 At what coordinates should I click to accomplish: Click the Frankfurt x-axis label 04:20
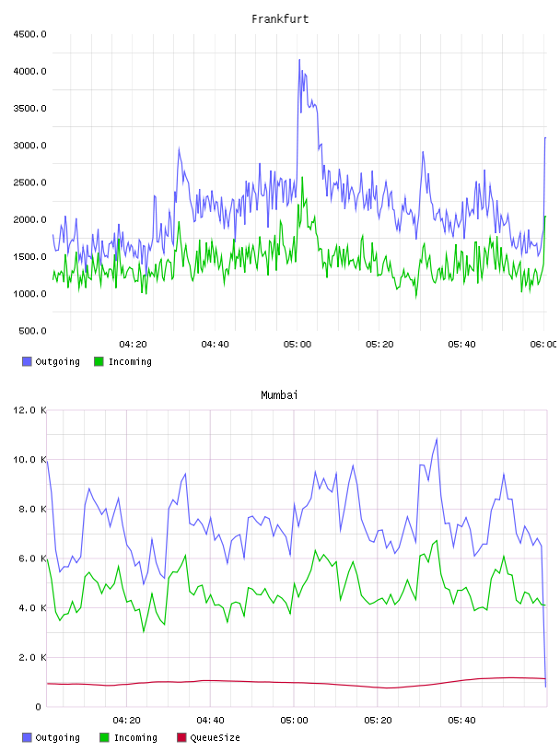coord(133,345)
